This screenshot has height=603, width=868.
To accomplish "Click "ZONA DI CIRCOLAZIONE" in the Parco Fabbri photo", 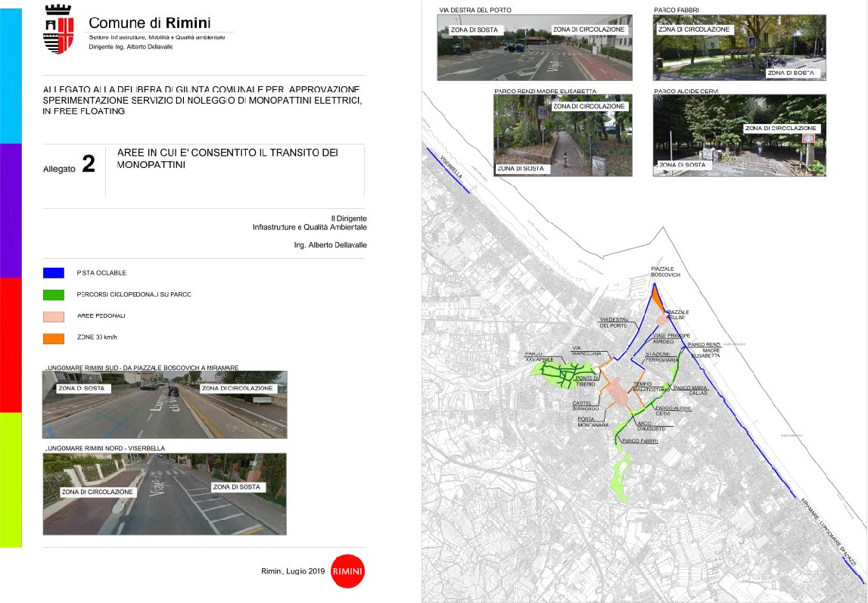I will click(694, 30).
